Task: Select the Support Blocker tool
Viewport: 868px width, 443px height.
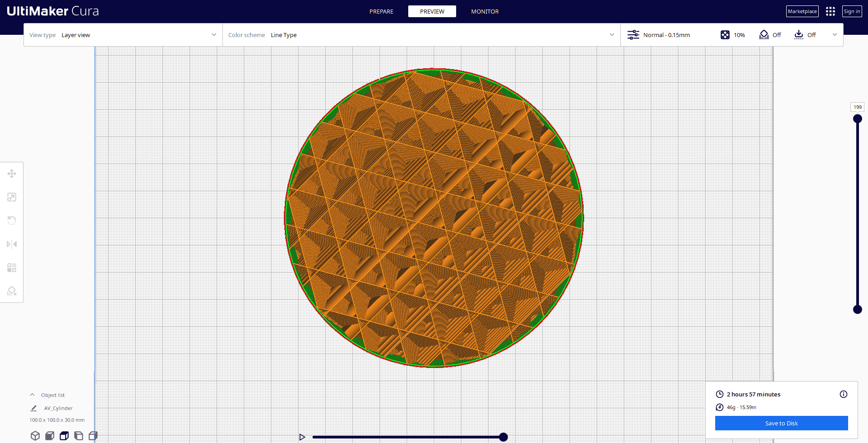Action: (x=12, y=291)
